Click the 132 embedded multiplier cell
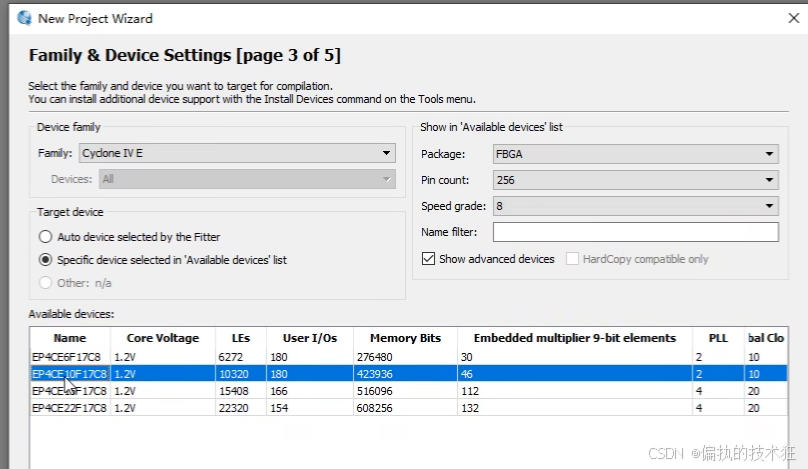 (575, 408)
